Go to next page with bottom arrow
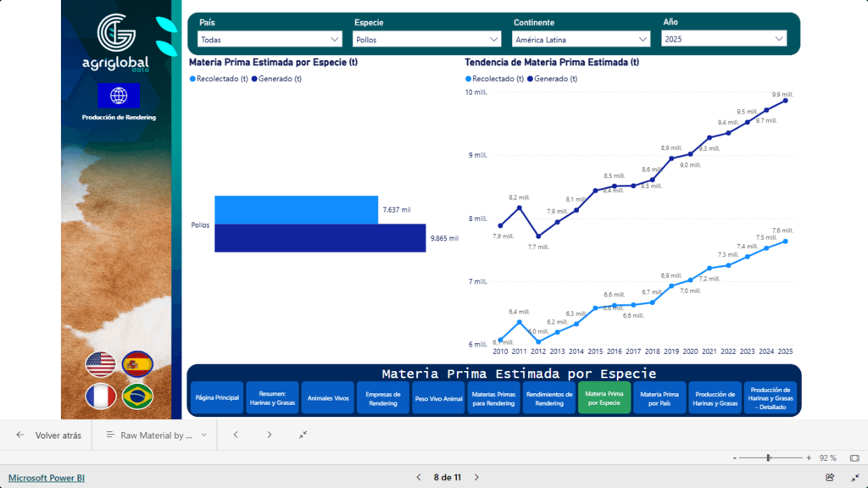Viewport: 868px width, 488px height. (476, 478)
